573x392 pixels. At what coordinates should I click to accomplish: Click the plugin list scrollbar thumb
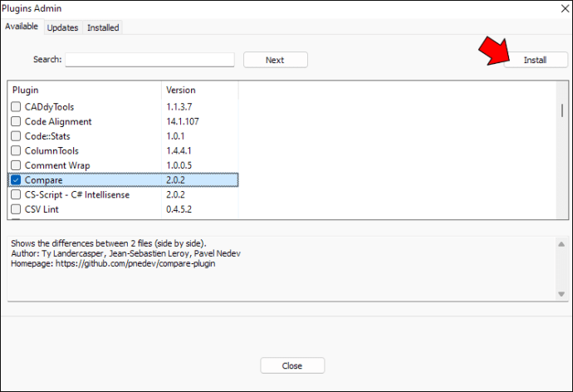tap(562, 110)
